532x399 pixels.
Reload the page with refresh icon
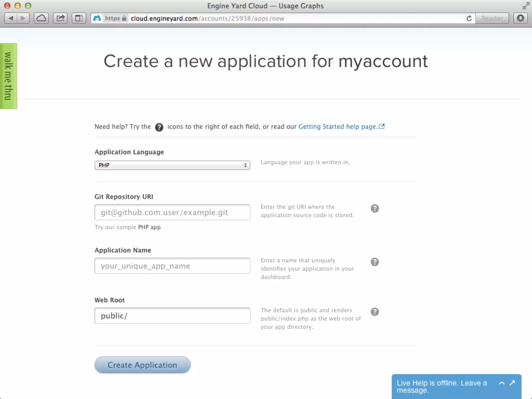[x=469, y=18]
